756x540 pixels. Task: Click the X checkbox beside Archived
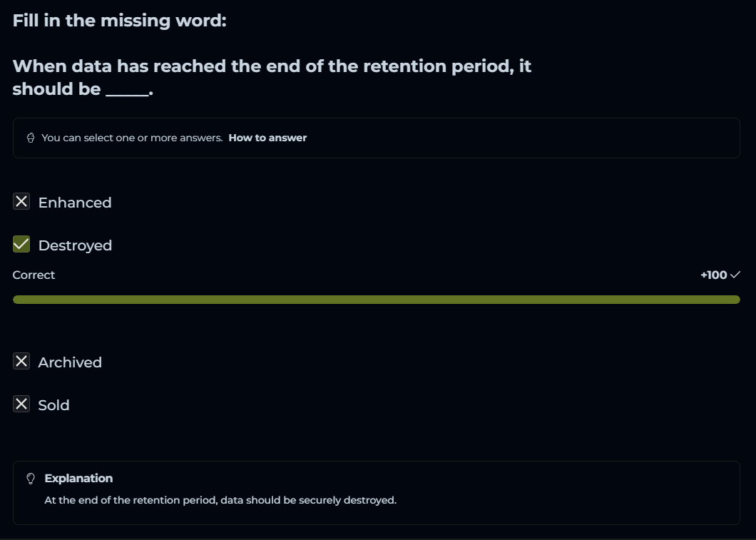point(21,362)
